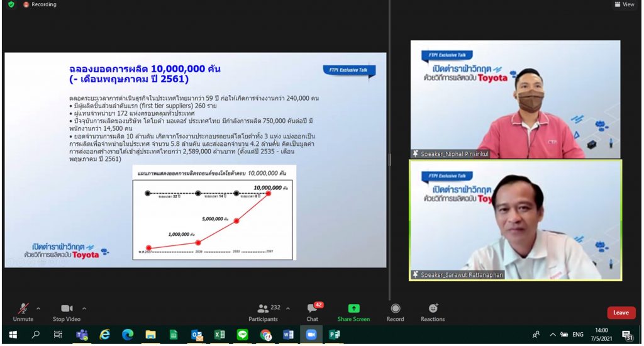The height and width of the screenshot is (346, 644).
Task: Open LINE from the taskbar
Action: click(243, 335)
